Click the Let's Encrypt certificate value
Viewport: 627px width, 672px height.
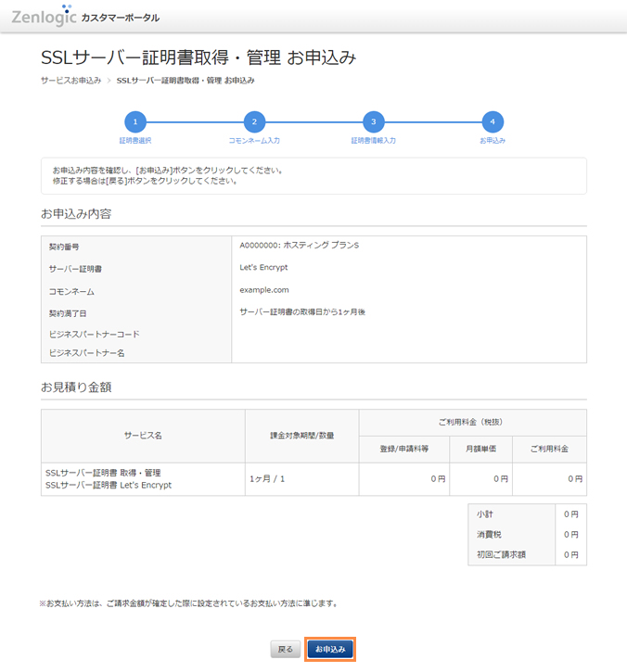pyautogui.click(x=263, y=268)
